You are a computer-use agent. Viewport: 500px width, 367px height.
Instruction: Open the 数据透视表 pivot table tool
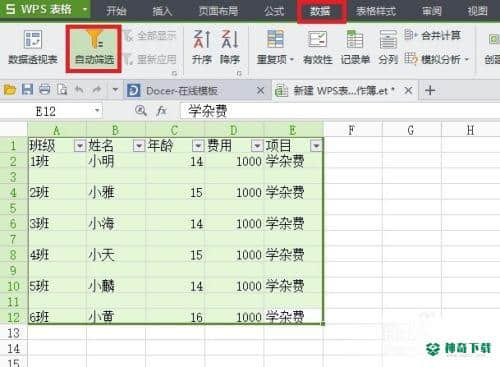(x=33, y=47)
